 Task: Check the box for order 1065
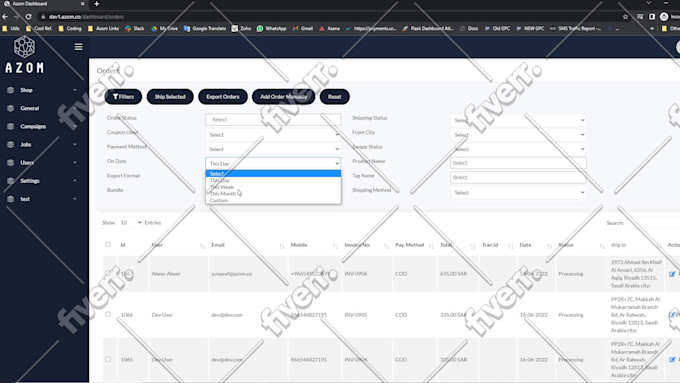(108, 359)
